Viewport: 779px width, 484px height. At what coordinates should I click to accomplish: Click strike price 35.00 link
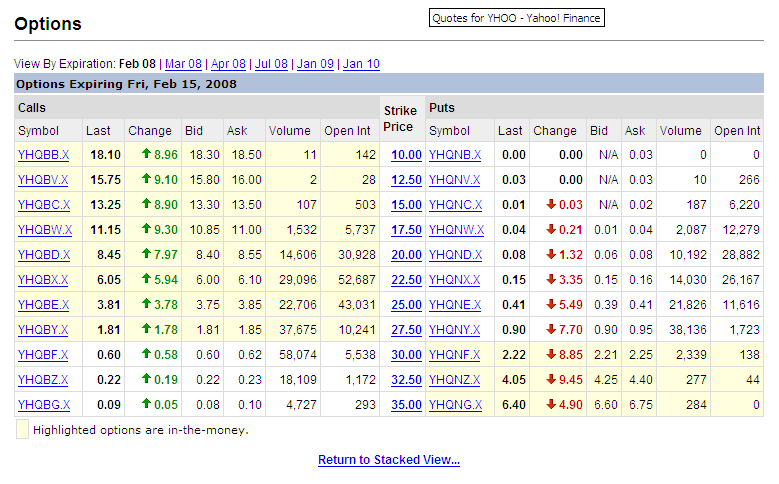coord(406,404)
